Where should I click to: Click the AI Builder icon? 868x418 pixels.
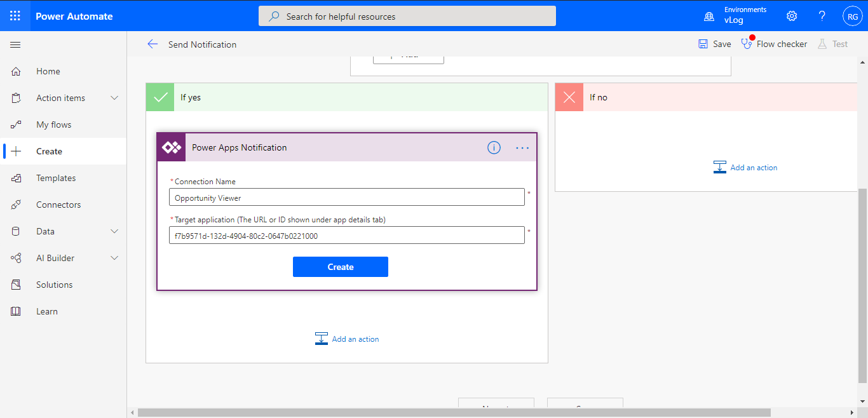tap(17, 258)
